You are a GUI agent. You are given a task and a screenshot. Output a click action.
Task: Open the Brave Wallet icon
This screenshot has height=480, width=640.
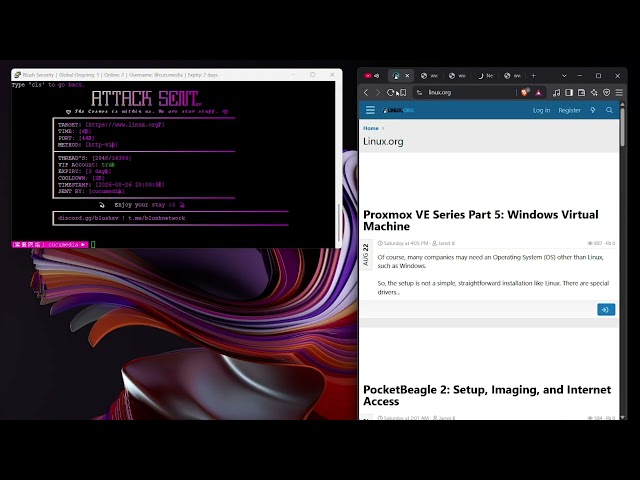tap(582, 93)
